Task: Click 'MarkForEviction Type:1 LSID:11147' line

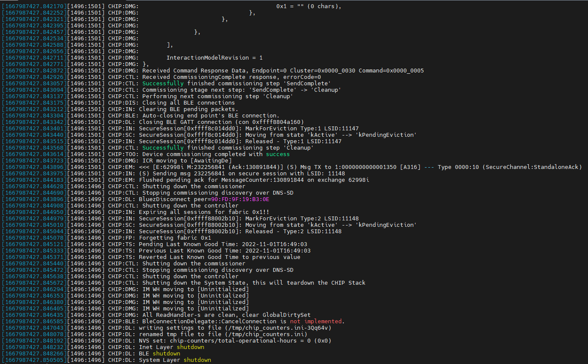Action: pos(180,129)
